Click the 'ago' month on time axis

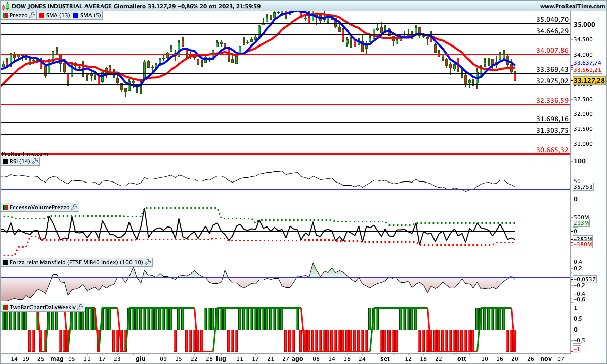[x=297, y=358]
